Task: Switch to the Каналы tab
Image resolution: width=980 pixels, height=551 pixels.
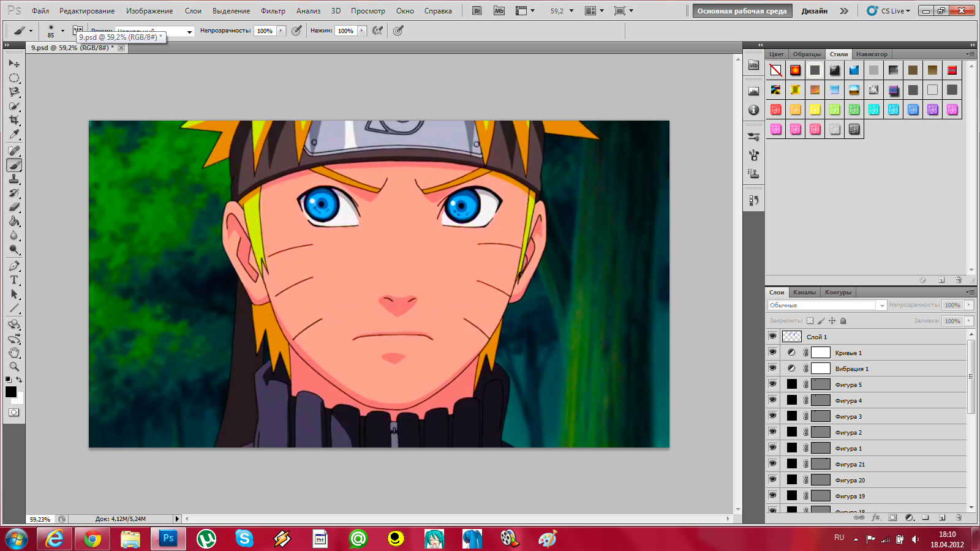Action: (804, 292)
